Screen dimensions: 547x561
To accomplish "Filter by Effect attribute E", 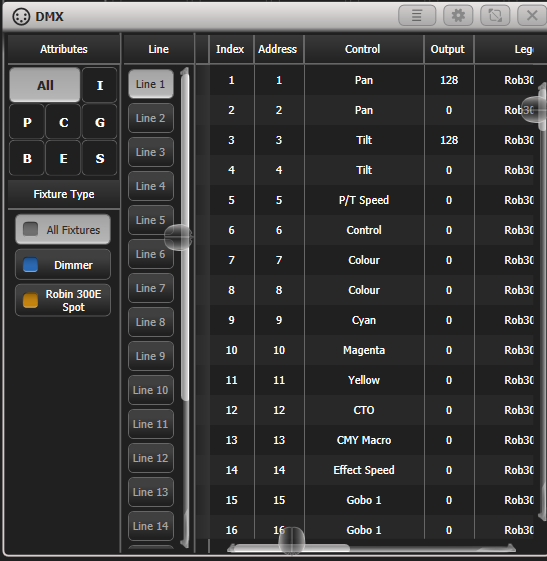I will (63, 158).
